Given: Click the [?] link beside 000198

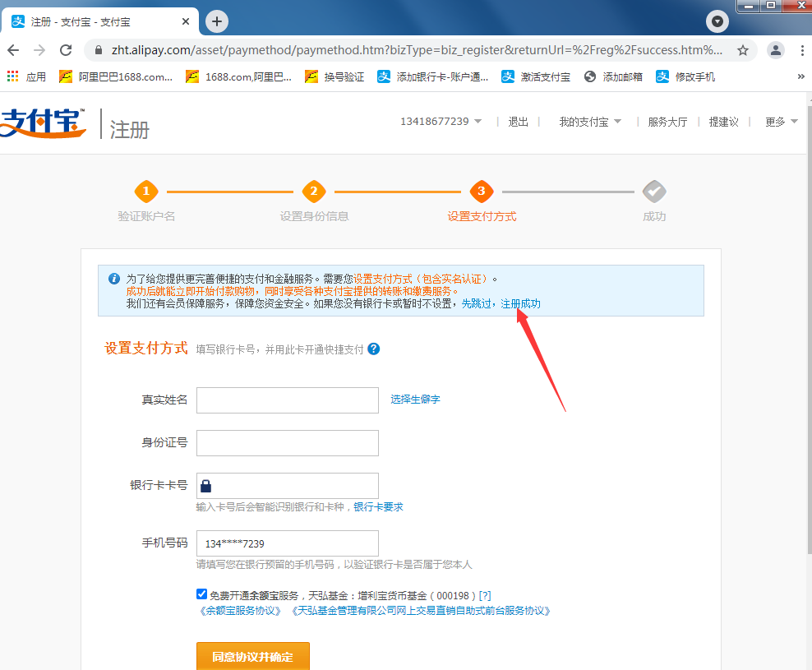Looking at the screenshot, I should (x=485, y=596).
